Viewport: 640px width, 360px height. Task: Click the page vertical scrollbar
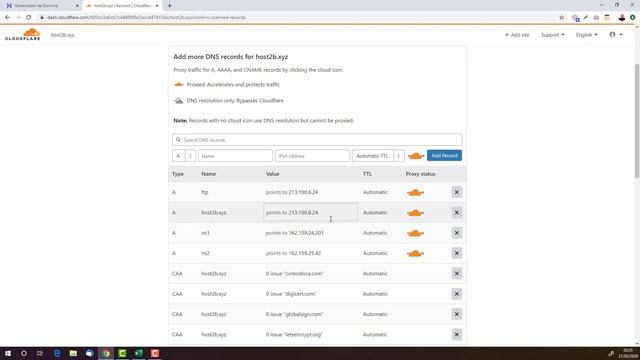click(x=637, y=120)
